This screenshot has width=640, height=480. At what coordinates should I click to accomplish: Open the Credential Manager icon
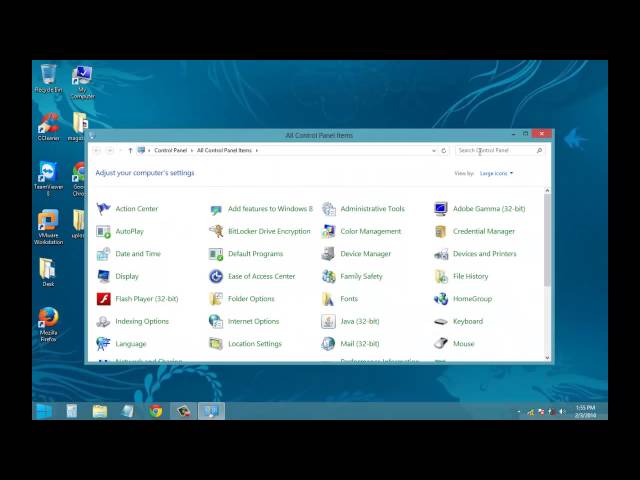click(441, 231)
